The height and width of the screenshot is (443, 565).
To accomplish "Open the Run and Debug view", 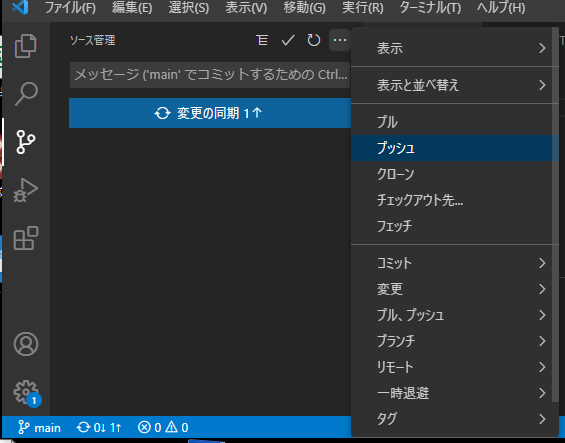I will (26, 190).
